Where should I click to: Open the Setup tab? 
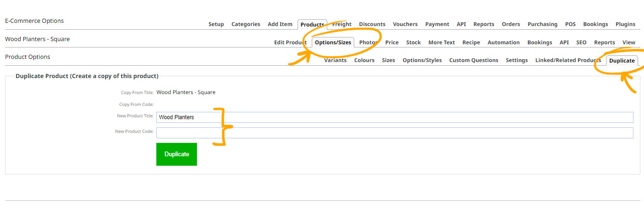[216, 24]
